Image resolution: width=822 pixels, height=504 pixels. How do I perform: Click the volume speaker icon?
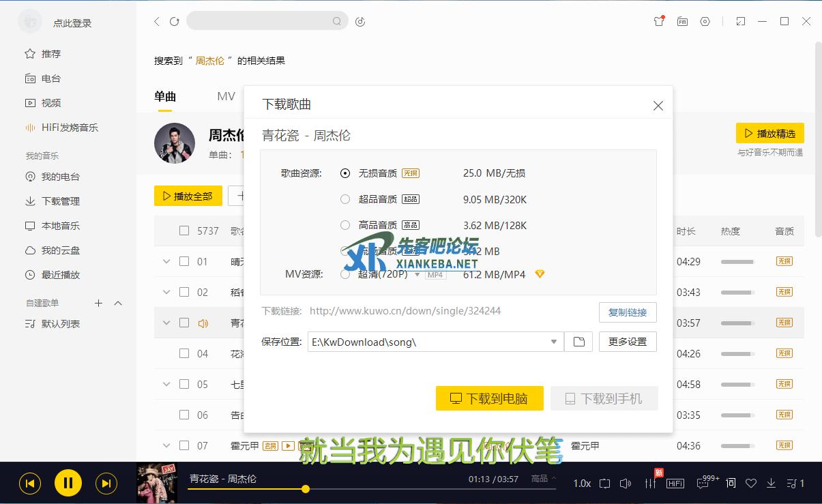(626, 483)
